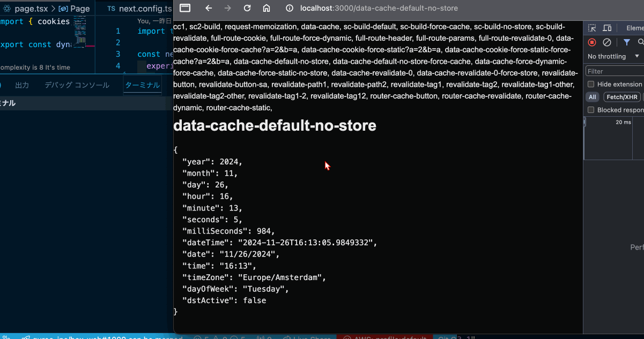Image resolution: width=644 pixels, height=339 pixels.
Task: Switch to the デバッグ コンソール tab
Action: click(x=77, y=85)
